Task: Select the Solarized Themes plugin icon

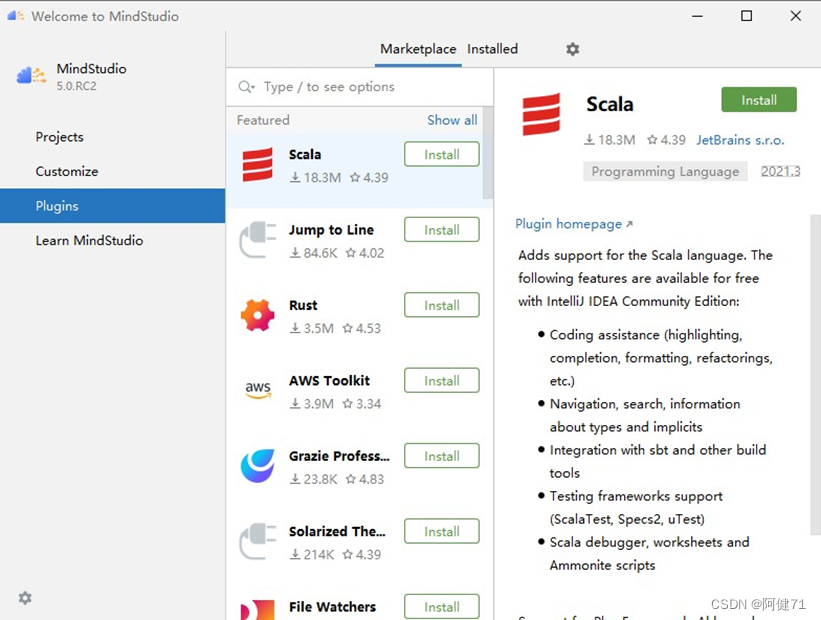Action: pyautogui.click(x=258, y=539)
